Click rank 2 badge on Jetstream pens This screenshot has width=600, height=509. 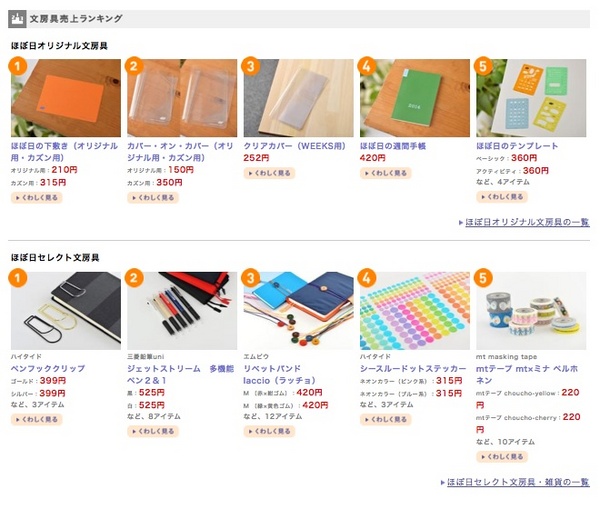[134, 278]
